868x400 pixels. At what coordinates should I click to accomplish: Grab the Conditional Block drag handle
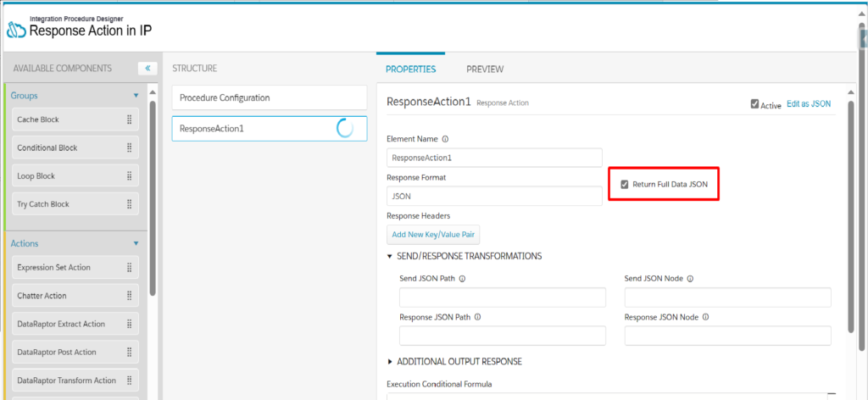point(129,147)
